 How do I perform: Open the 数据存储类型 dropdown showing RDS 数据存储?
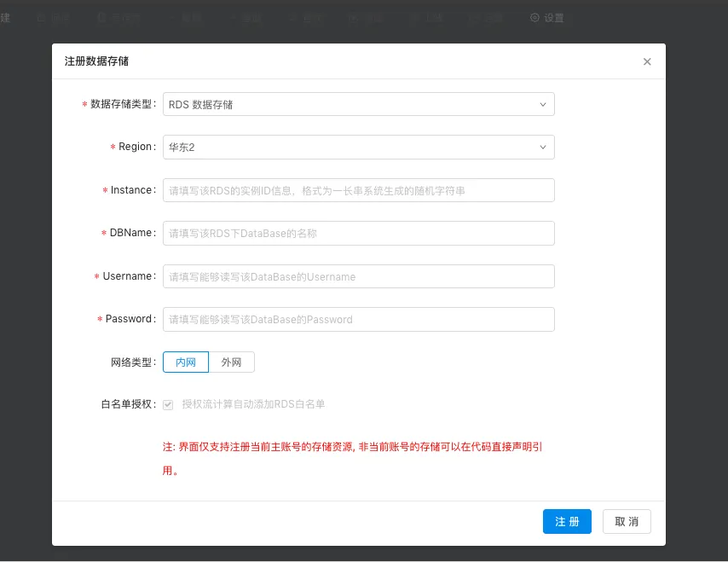click(x=358, y=105)
